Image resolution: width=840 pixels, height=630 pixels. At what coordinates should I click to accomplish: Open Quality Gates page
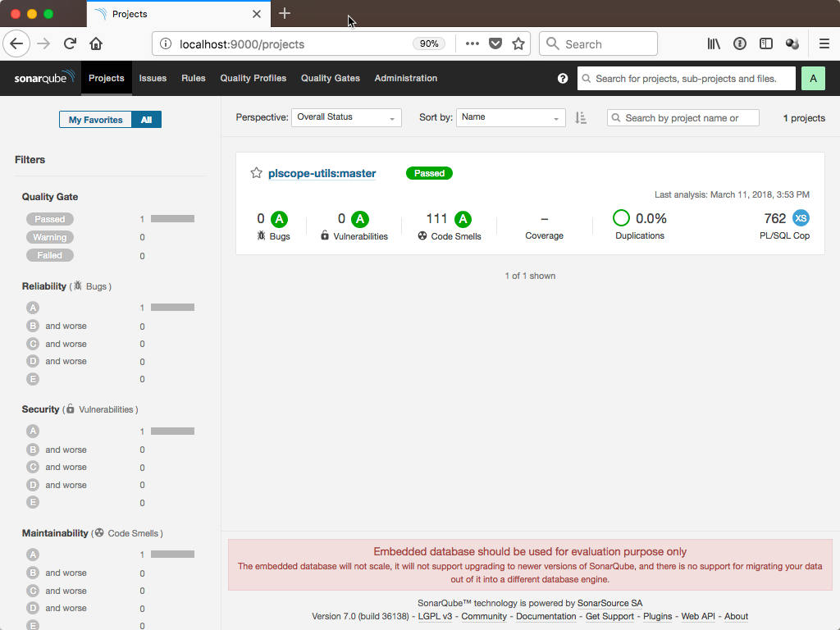pyautogui.click(x=331, y=78)
